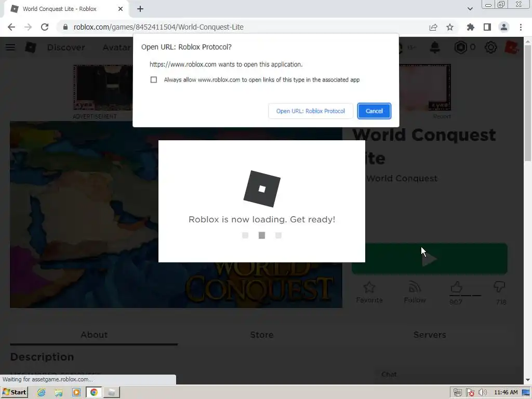
Task: Switch to the Servers tab
Action: pyautogui.click(x=430, y=335)
